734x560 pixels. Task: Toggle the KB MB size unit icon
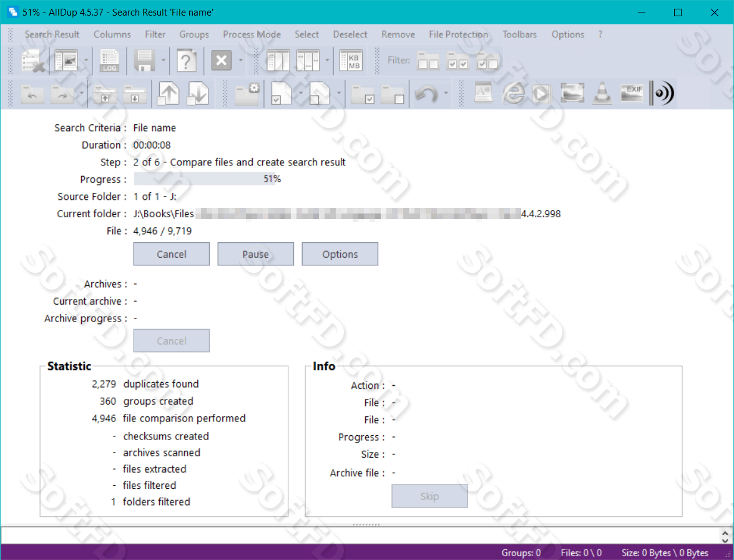pos(351,61)
